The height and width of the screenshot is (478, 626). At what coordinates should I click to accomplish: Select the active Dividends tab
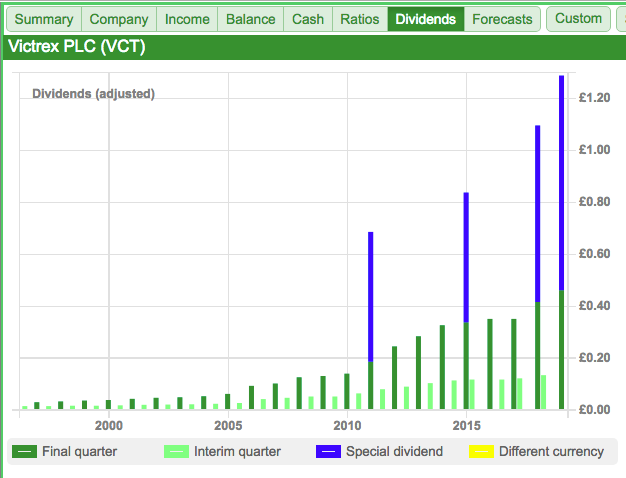(426, 19)
